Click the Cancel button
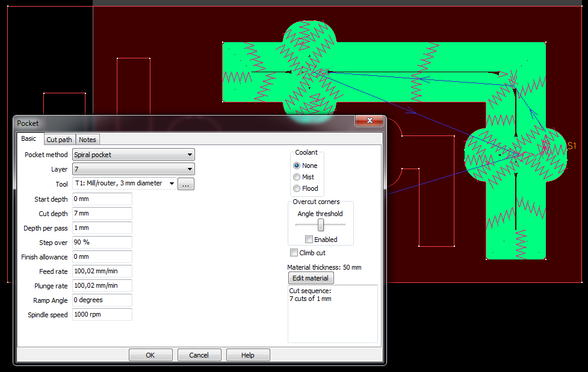Image resolution: width=588 pixels, height=372 pixels. (x=199, y=355)
